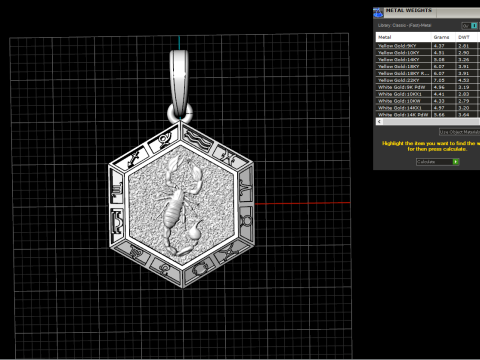Select the White Gold 9K PdW row
The image size is (480, 360).
(428, 87)
